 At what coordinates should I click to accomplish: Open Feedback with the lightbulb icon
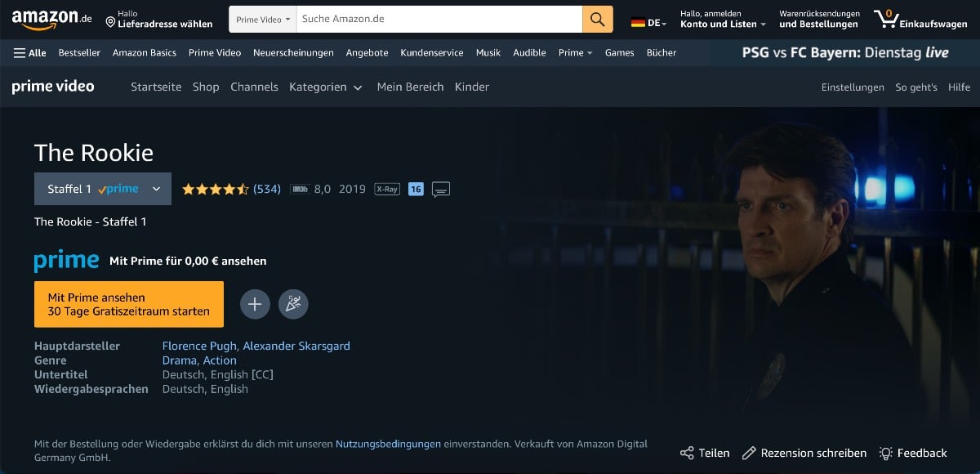[913, 453]
